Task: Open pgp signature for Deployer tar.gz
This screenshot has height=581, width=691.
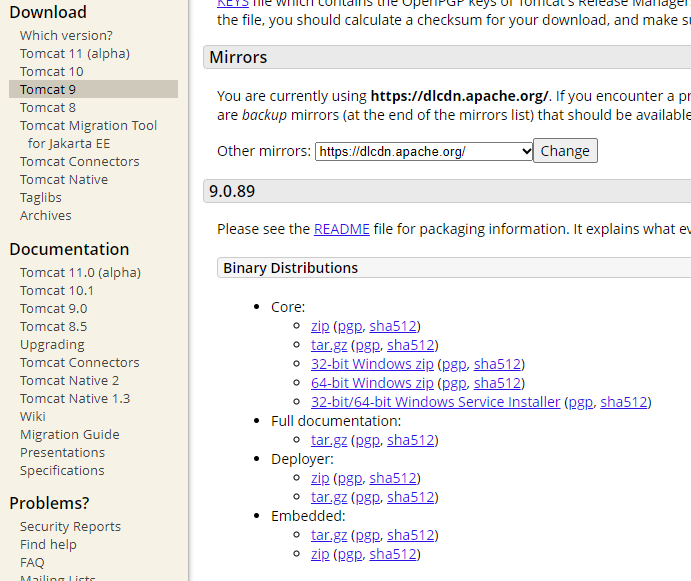Action: point(368,497)
